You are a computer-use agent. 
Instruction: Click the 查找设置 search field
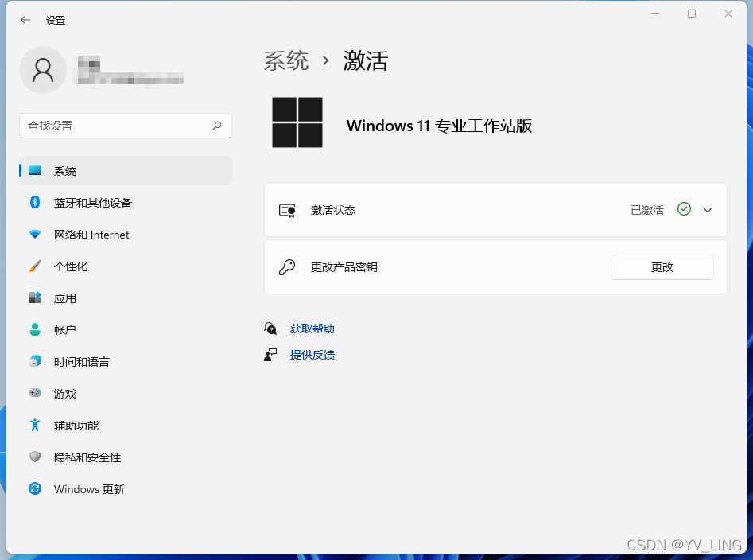click(x=126, y=126)
